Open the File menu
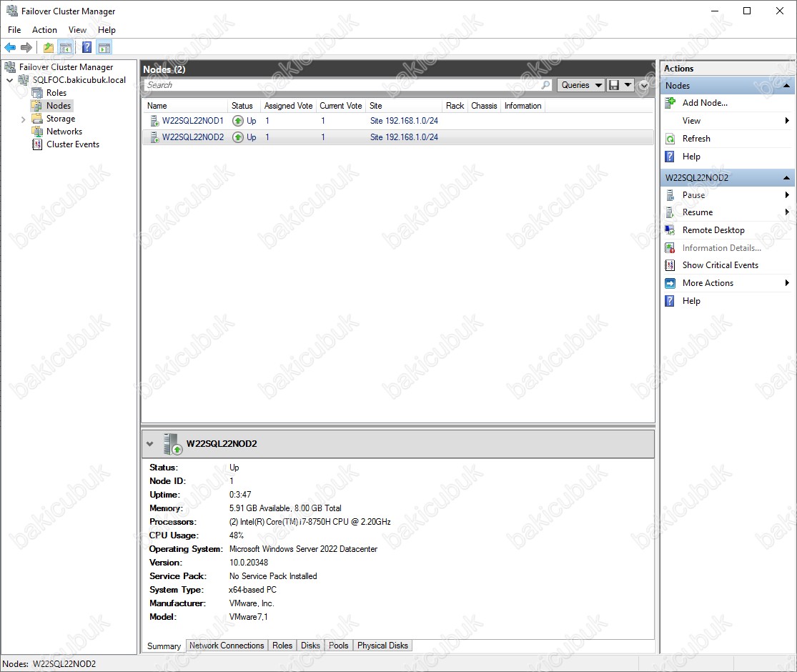Screen dimensions: 797x672 click(x=14, y=30)
